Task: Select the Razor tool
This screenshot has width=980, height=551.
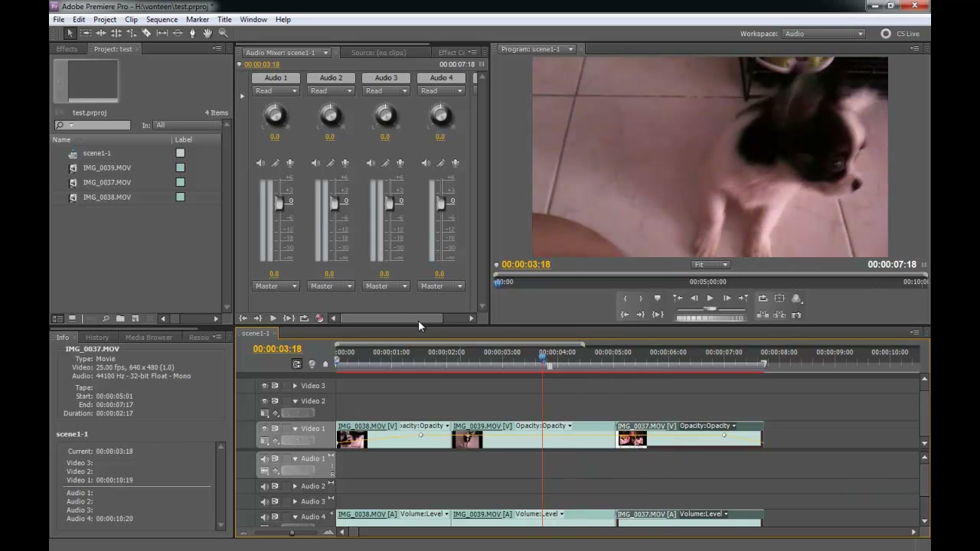Action: 147,34
